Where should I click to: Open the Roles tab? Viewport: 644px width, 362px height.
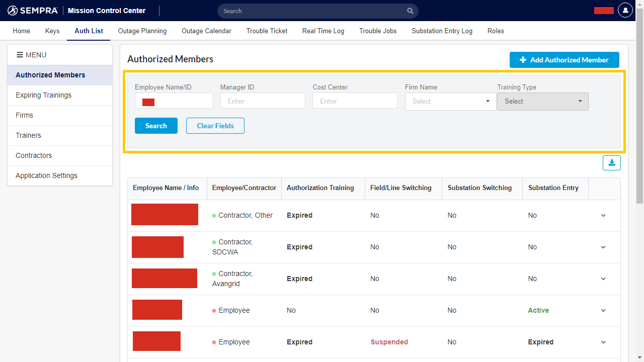496,31
